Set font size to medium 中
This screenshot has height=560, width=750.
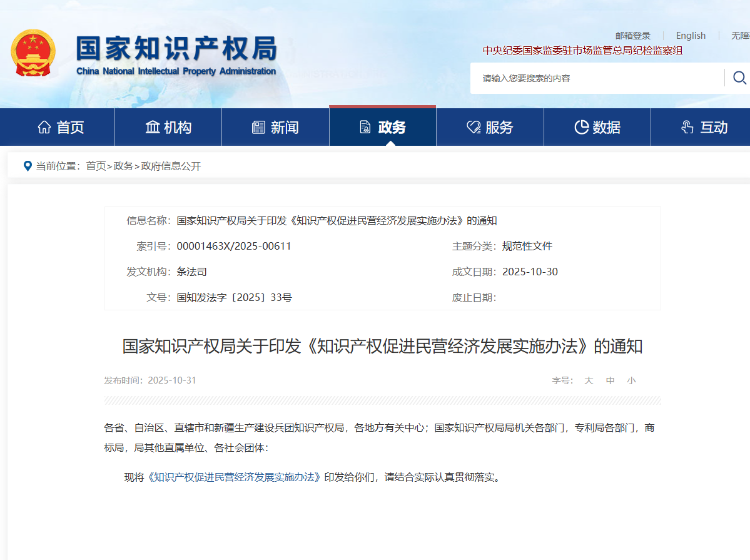point(611,380)
